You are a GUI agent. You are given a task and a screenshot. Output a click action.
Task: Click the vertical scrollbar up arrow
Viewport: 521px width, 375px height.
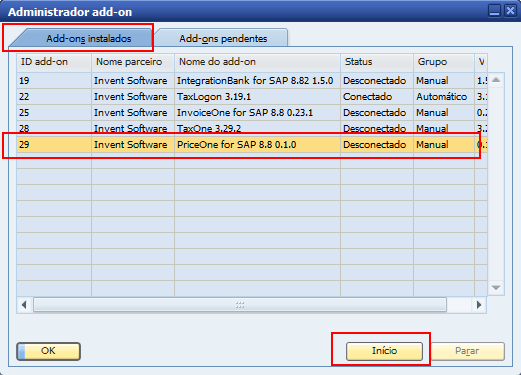[x=496, y=80]
